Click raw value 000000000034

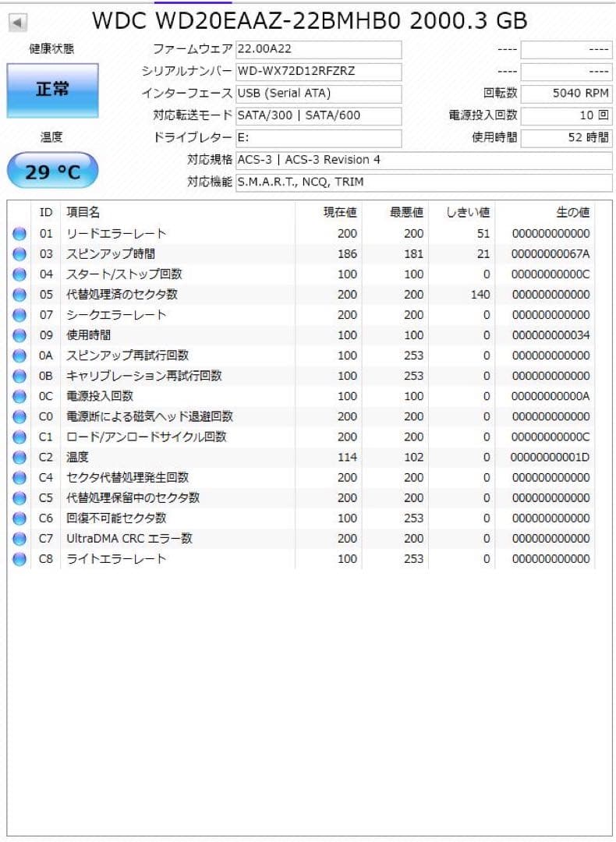pyautogui.click(x=551, y=335)
